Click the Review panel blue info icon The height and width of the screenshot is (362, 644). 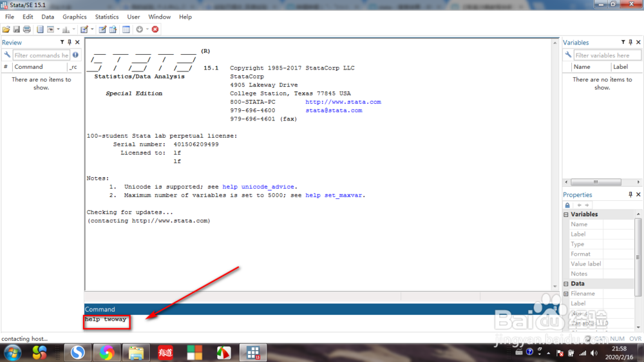75,55
